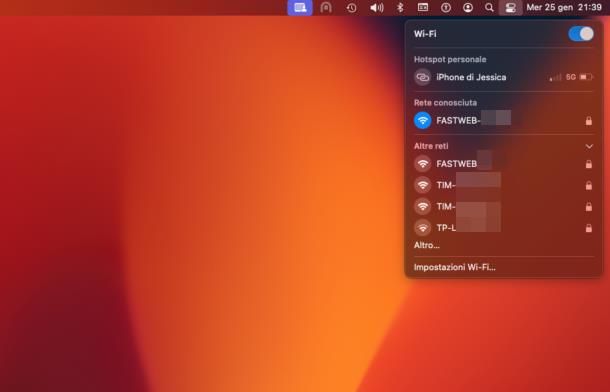
Task: Open Spotlight search magnifier icon
Action: [489, 7]
